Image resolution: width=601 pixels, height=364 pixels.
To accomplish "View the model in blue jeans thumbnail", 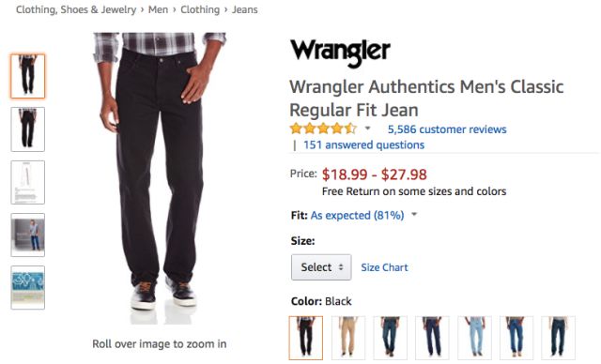I will click(x=28, y=235).
